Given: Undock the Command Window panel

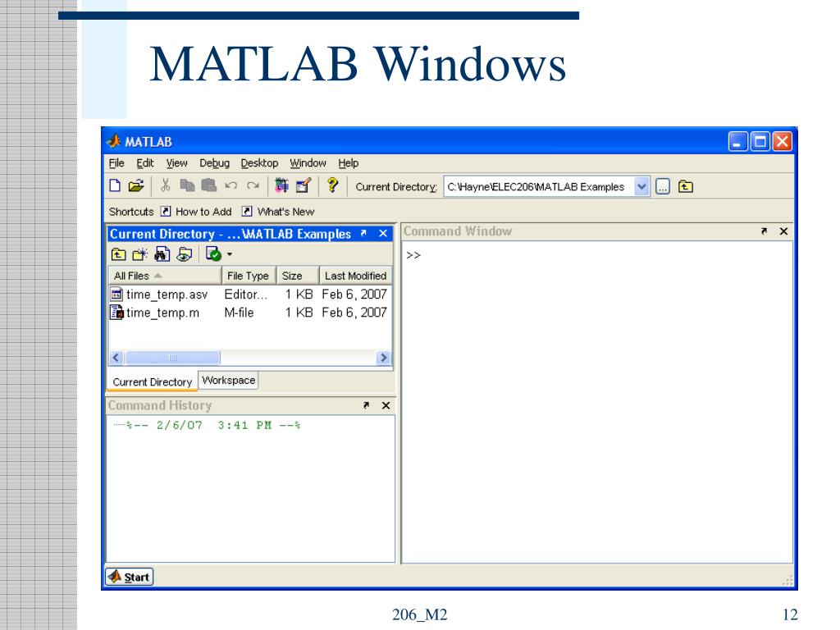Looking at the screenshot, I should tap(764, 231).
